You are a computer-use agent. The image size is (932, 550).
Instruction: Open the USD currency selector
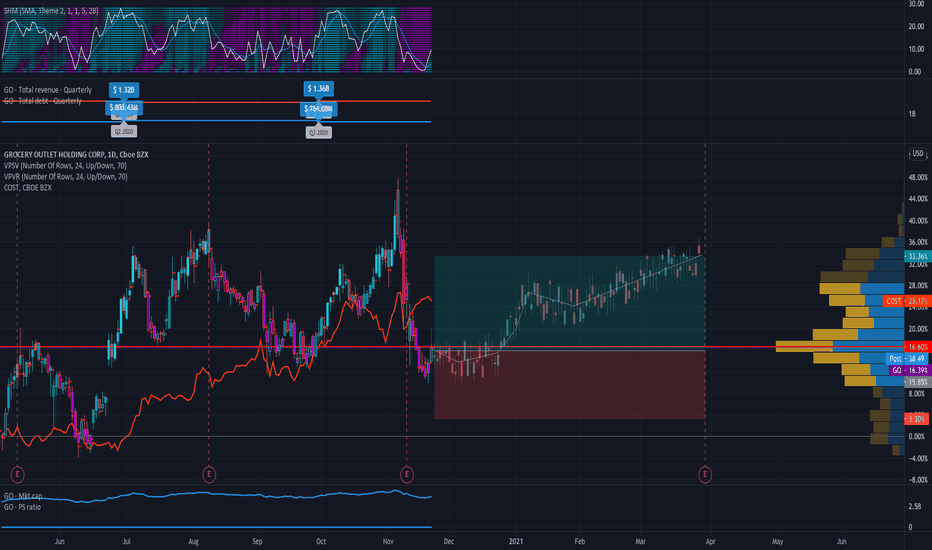point(918,153)
